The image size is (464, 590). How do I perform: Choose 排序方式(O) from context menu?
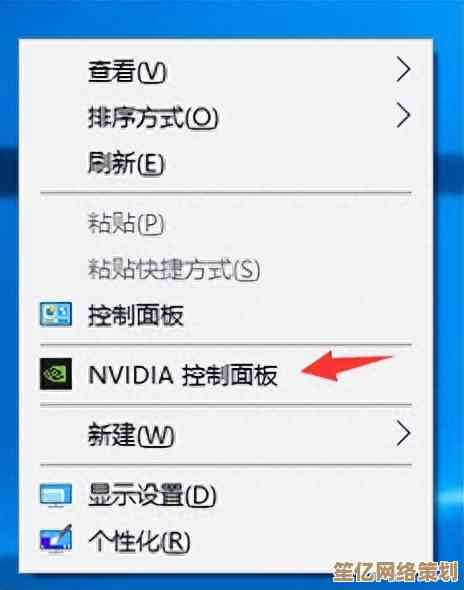[x=153, y=117]
